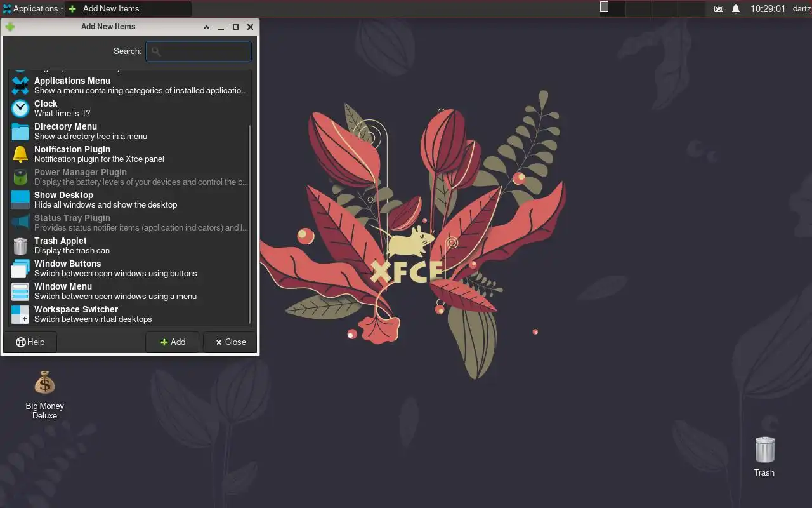Switch to the active workspace showing window thumbnail

click(613, 9)
